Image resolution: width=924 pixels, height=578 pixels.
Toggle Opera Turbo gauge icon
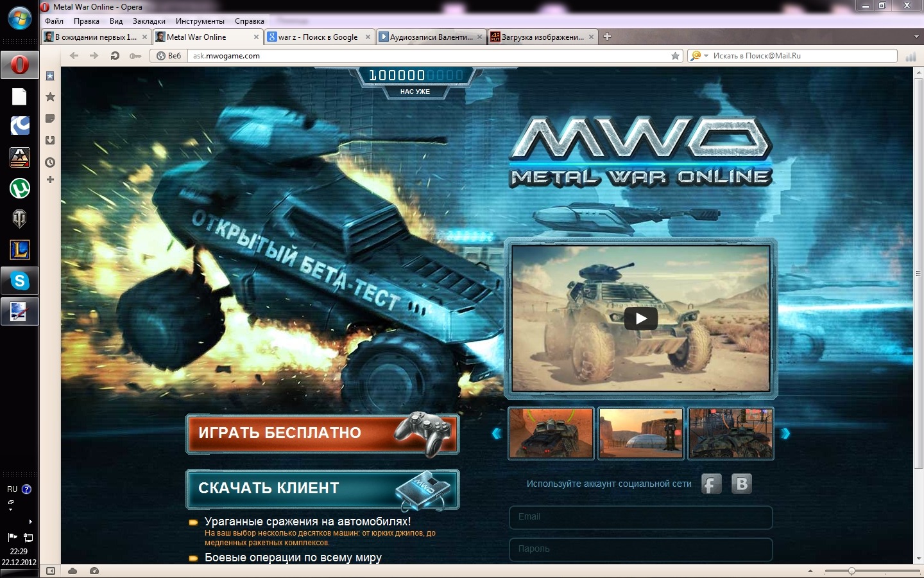coord(94,571)
